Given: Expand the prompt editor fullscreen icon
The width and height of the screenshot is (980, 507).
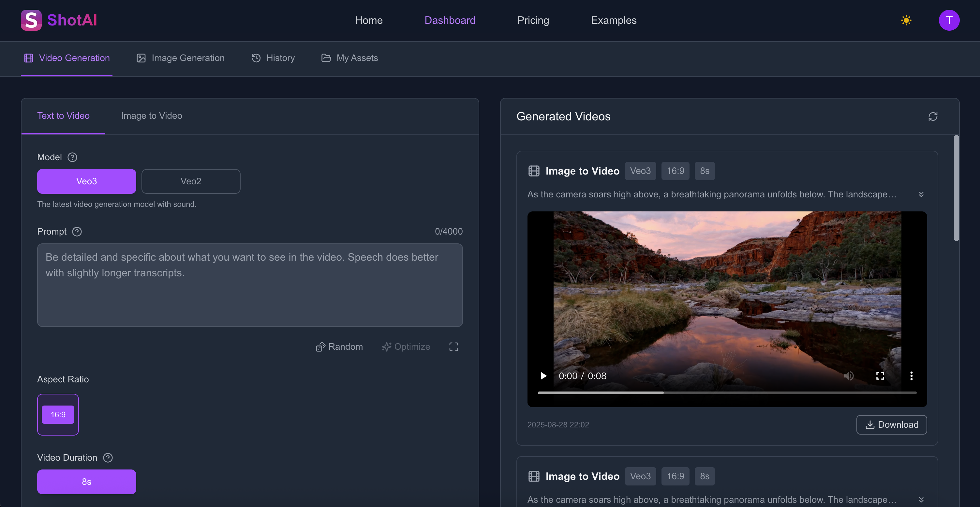Looking at the screenshot, I should pos(453,347).
